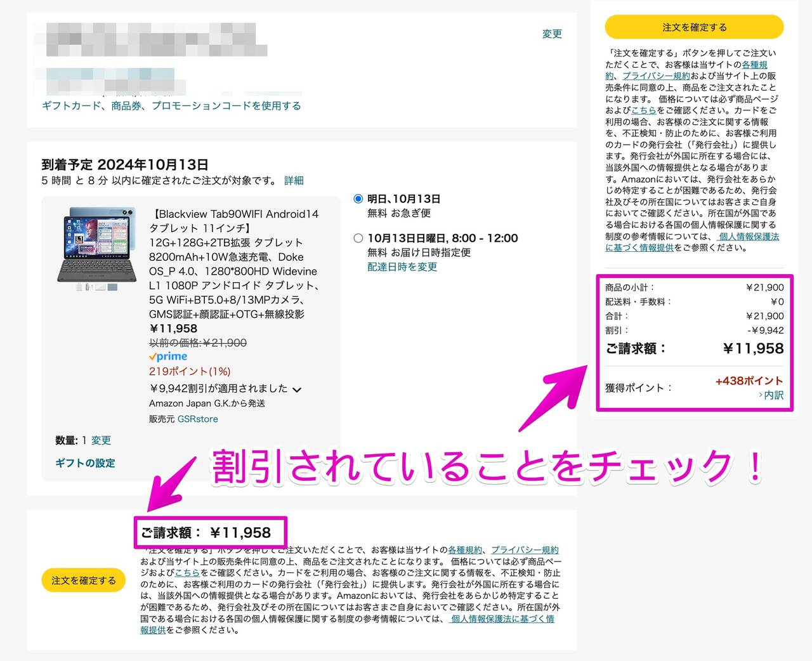Click the prime badge logo
Screen dimensions: 812x661
pyautogui.click(x=168, y=357)
